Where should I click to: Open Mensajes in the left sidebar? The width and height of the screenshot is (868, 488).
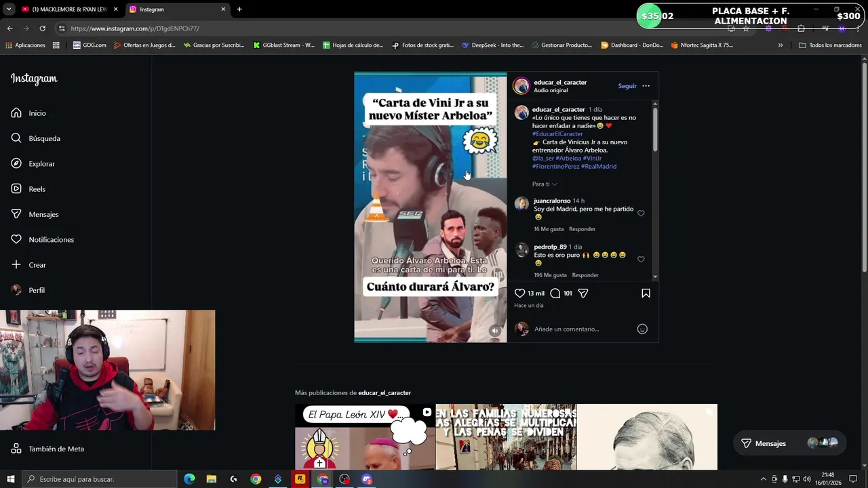tap(35, 214)
